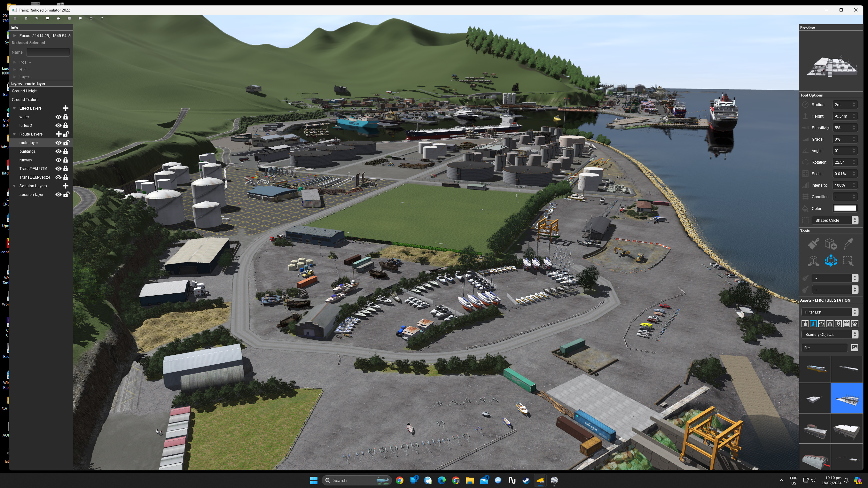Viewport: 868px width, 488px height.
Task: Open the tools wrench menu
Action: [x=37, y=18]
